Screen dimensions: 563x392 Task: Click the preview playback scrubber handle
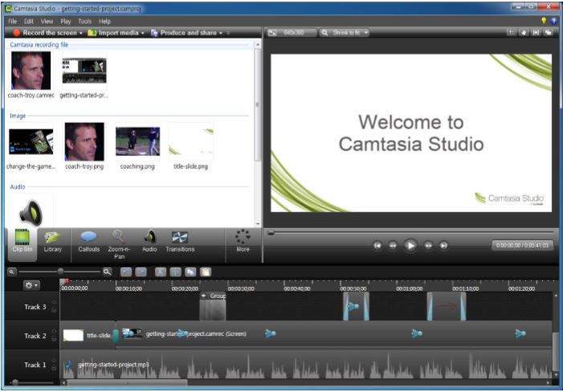point(271,233)
